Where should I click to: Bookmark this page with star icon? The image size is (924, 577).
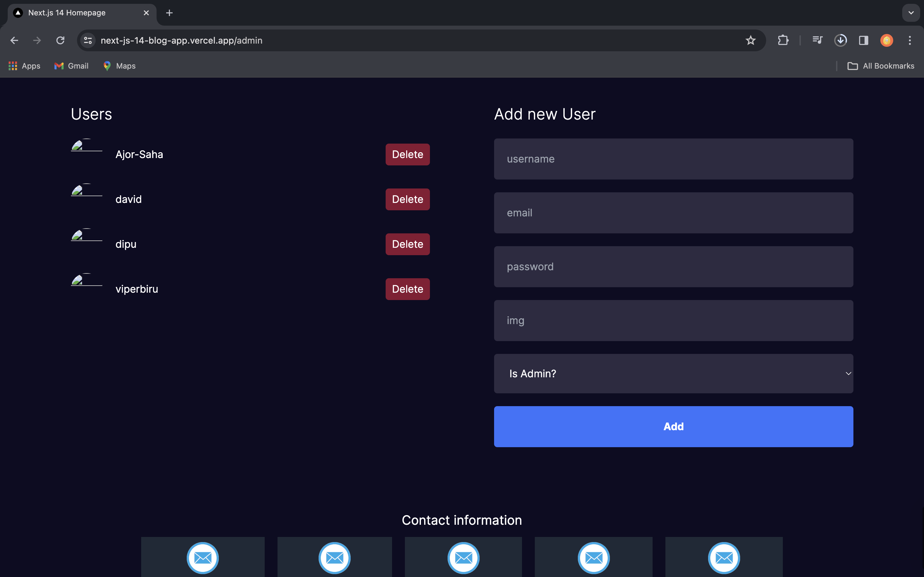pyautogui.click(x=750, y=40)
